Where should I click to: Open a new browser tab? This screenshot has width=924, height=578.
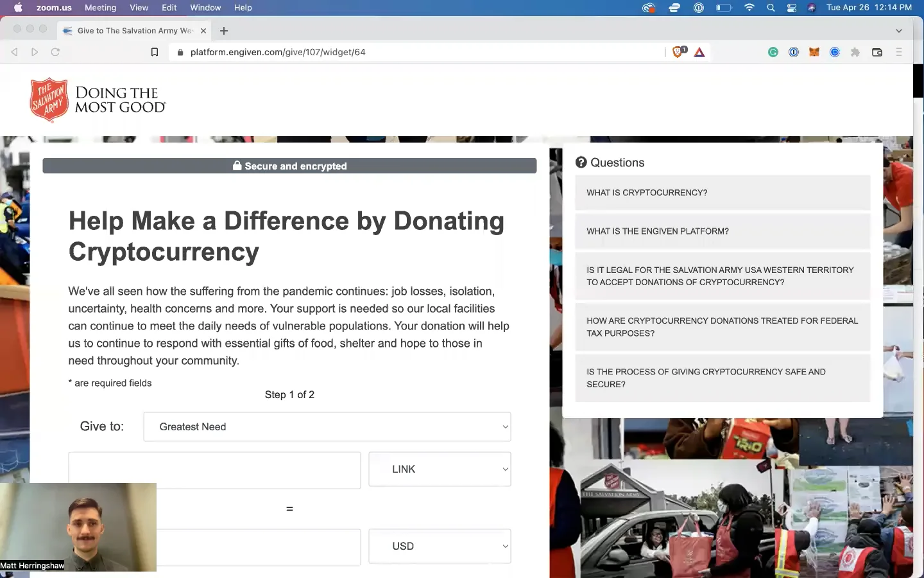224,31
